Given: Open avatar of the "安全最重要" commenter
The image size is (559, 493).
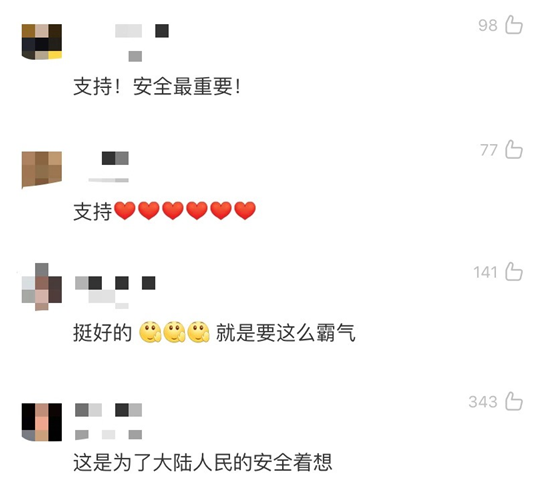Looking at the screenshot, I should tap(42, 42).
